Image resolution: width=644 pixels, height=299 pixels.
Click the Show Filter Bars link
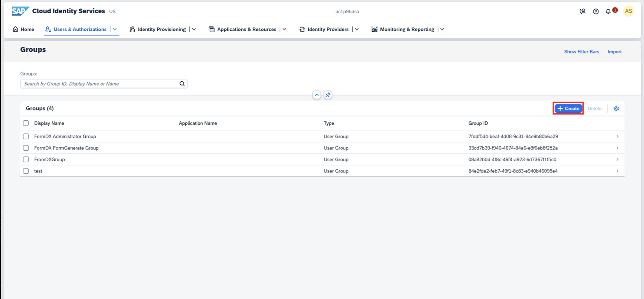pos(581,52)
